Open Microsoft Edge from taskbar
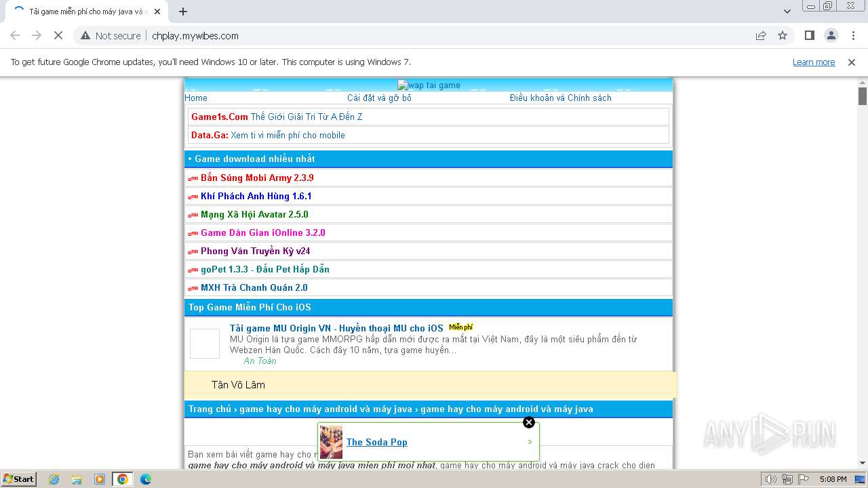The width and height of the screenshot is (868, 488). tap(146, 479)
